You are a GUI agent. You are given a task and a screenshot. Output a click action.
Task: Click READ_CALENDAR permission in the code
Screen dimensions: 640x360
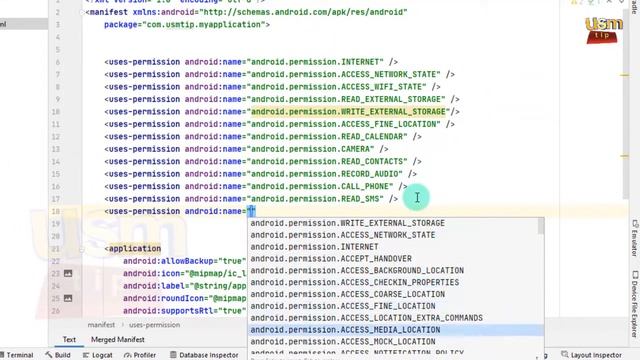click(372, 137)
